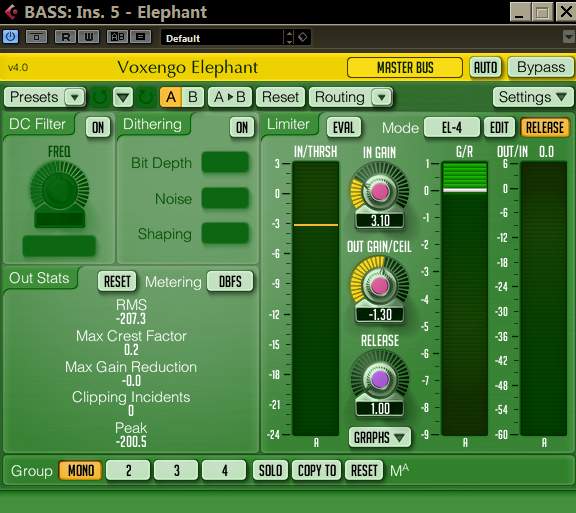Toggle the Bypass button
The image size is (576, 513).
pos(541,68)
